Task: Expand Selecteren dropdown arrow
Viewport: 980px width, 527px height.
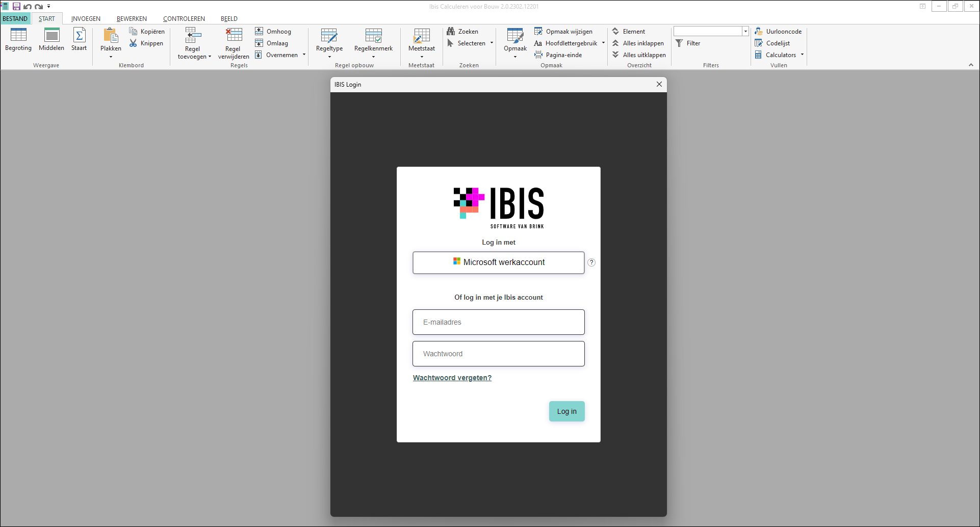Action: click(x=492, y=43)
